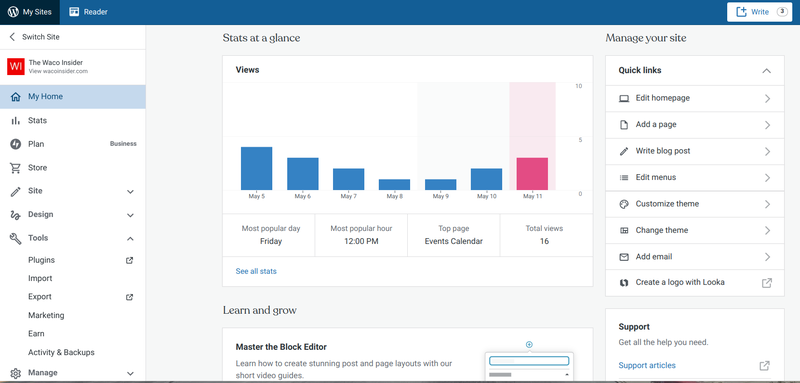
Task: Click the arrow on Edit homepage row
Action: click(767, 99)
